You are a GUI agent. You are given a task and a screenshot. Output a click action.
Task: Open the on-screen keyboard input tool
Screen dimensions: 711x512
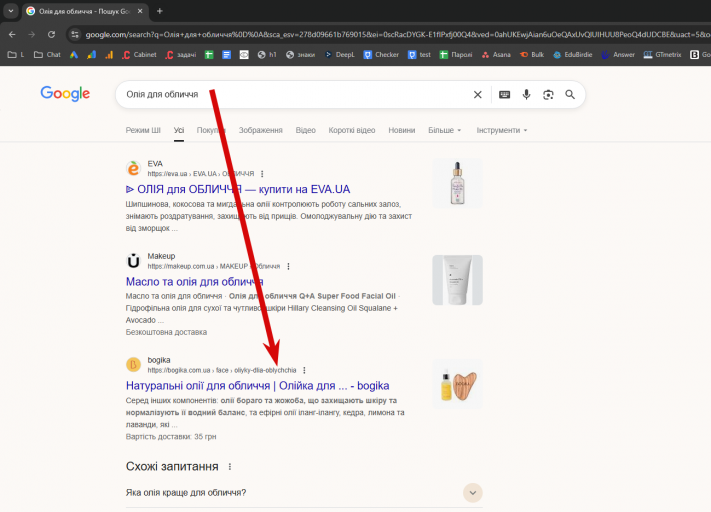tap(504, 94)
